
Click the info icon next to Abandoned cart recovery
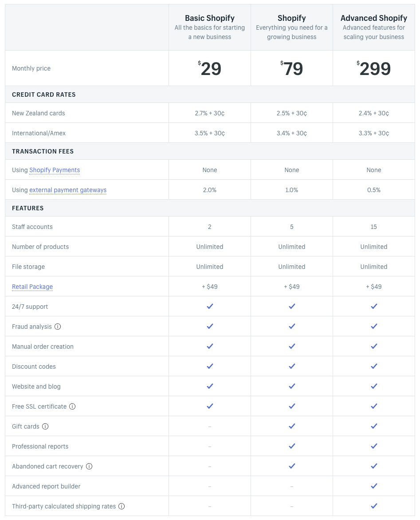89,466
